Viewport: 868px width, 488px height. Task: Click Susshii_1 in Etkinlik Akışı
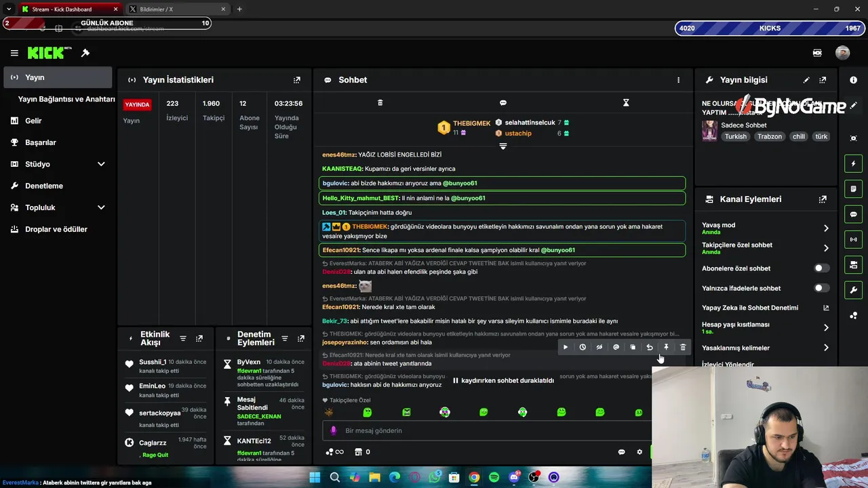pos(153,362)
